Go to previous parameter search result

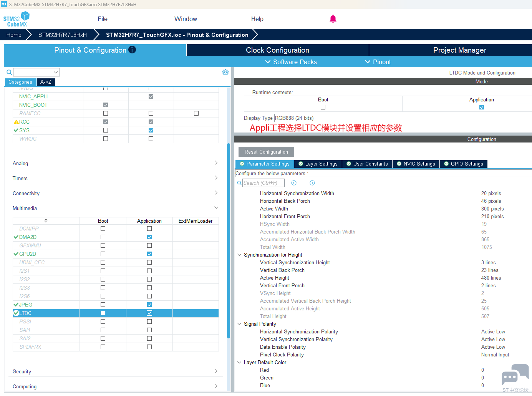(x=294, y=183)
